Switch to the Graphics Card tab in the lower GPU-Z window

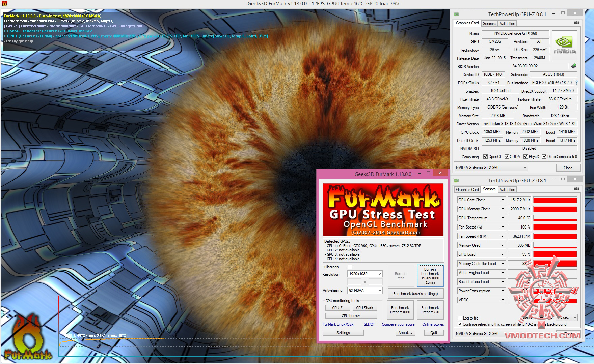[467, 190]
